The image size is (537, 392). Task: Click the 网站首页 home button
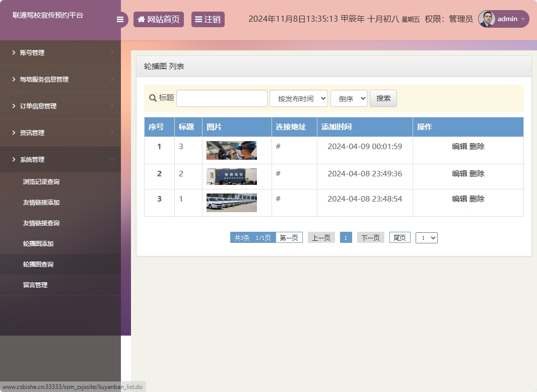(158, 20)
